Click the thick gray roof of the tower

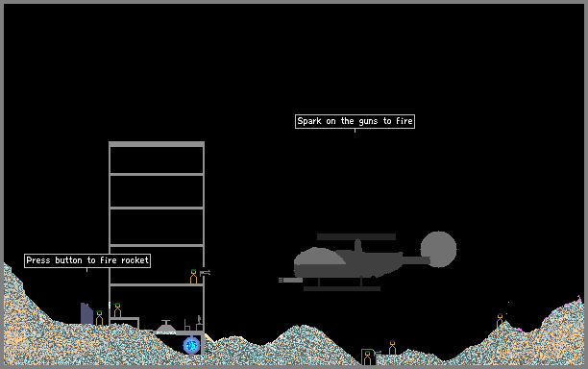(x=157, y=144)
